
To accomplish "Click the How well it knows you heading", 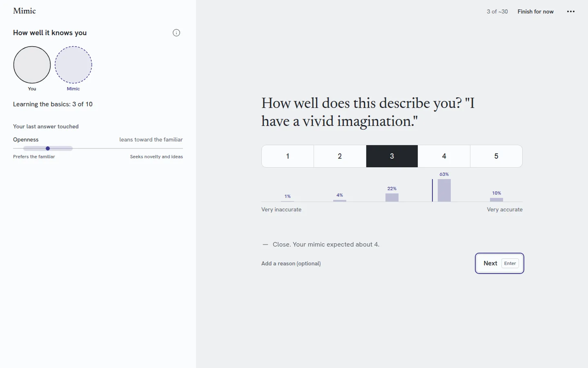I will (x=50, y=33).
